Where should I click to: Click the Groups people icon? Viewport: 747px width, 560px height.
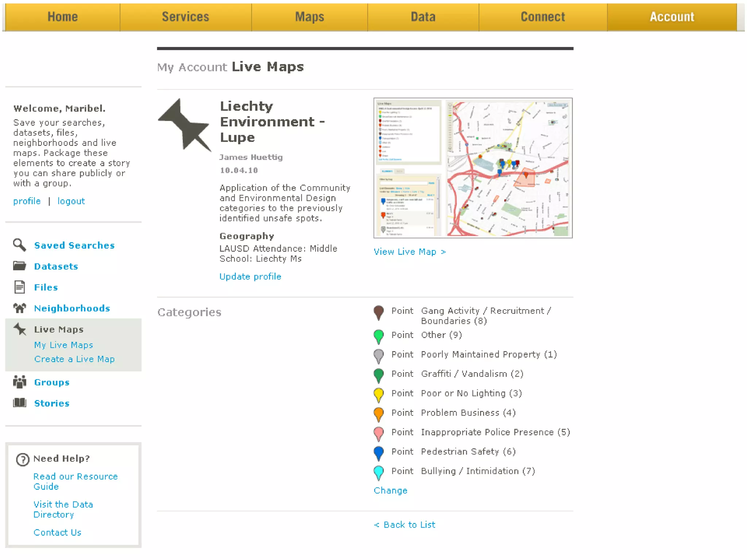[19, 382]
